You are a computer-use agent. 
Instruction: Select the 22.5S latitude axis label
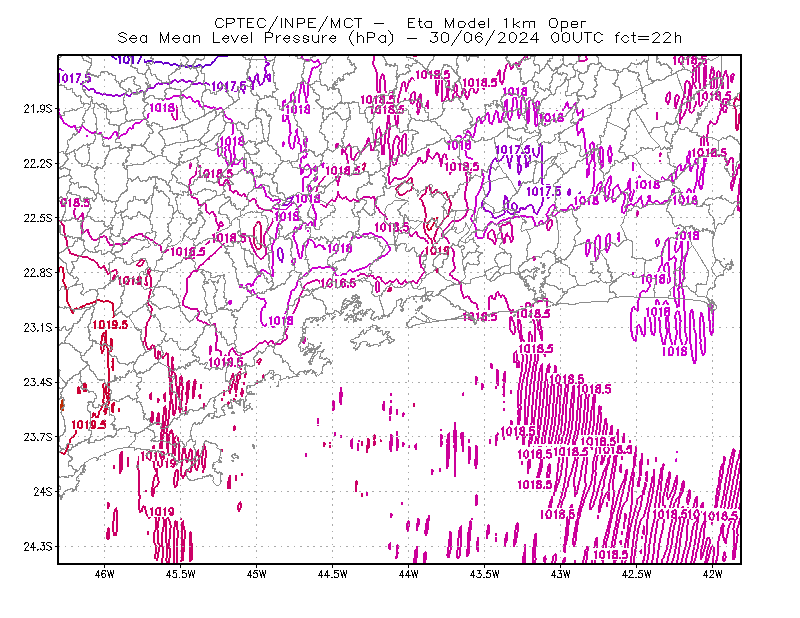tap(38, 218)
